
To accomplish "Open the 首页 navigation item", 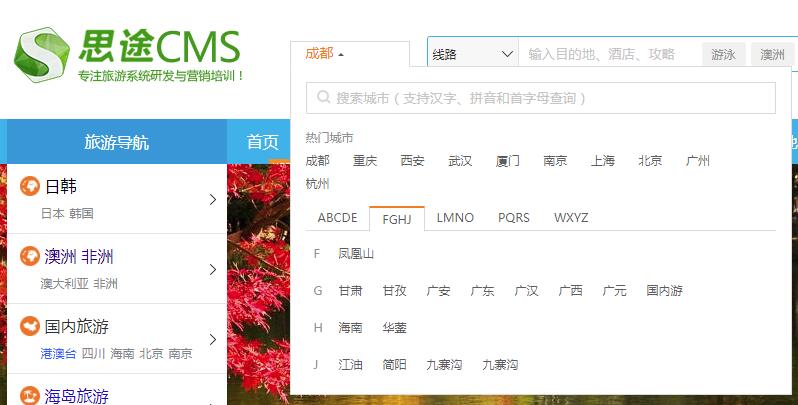I will [263, 142].
